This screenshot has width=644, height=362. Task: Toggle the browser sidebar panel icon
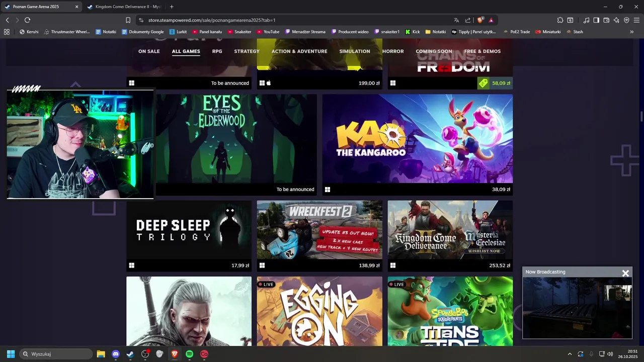coord(596,20)
